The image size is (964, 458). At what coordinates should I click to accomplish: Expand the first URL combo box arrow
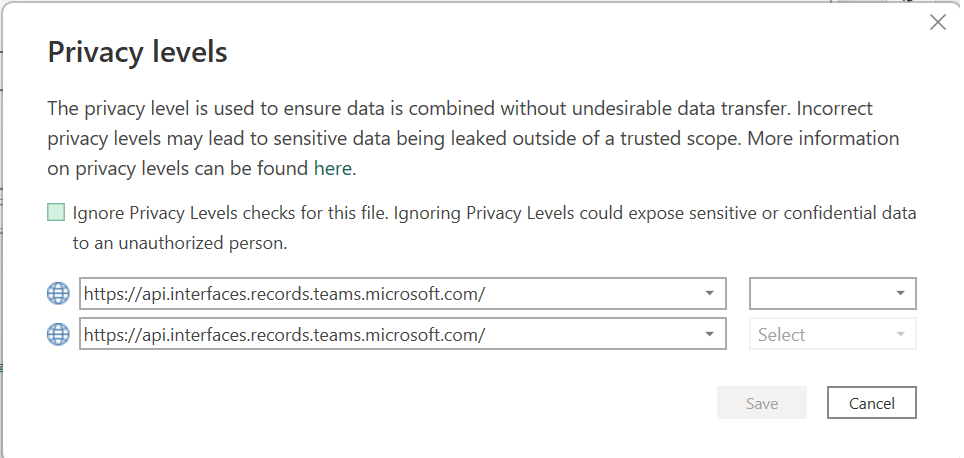point(709,294)
